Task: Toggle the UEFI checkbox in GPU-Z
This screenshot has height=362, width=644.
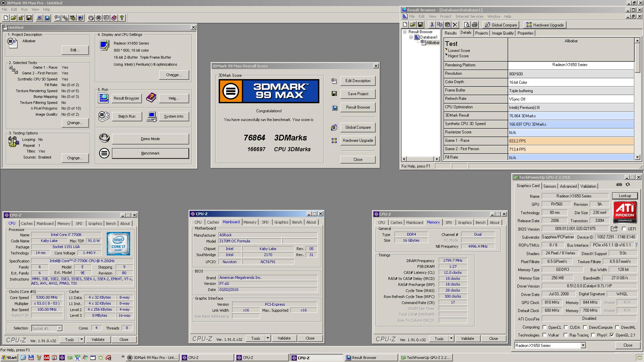Action: (624, 229)
